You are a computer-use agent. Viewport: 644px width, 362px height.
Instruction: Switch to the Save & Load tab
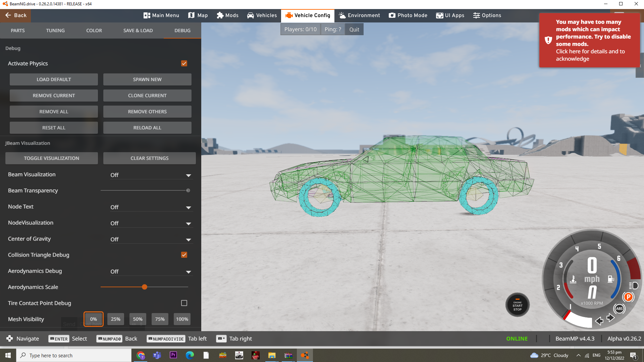(x=138, y=31)
